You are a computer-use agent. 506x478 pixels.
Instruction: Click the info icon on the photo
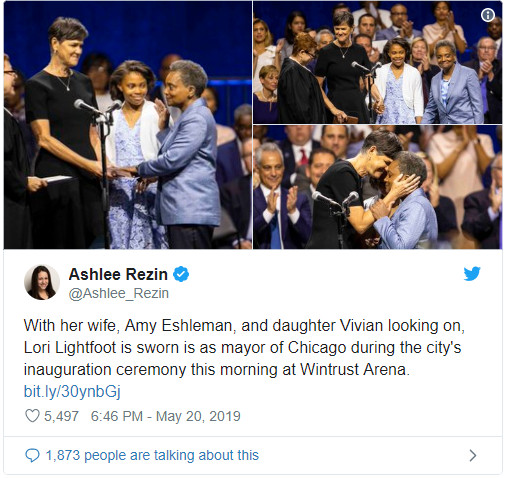point(488,15)
